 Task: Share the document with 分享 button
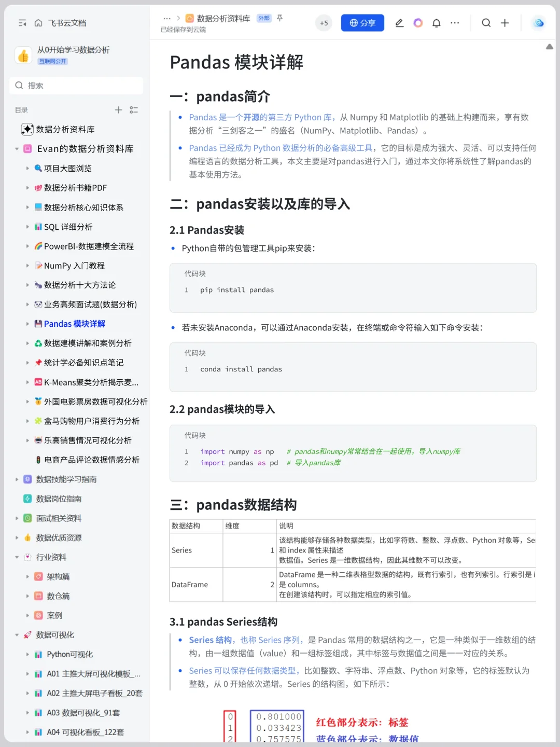click(362, 23)
